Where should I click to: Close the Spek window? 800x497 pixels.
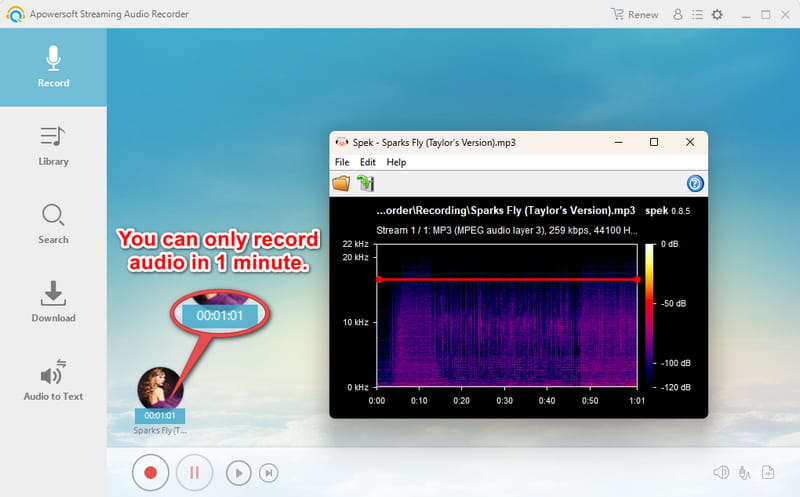pos(690,142)
